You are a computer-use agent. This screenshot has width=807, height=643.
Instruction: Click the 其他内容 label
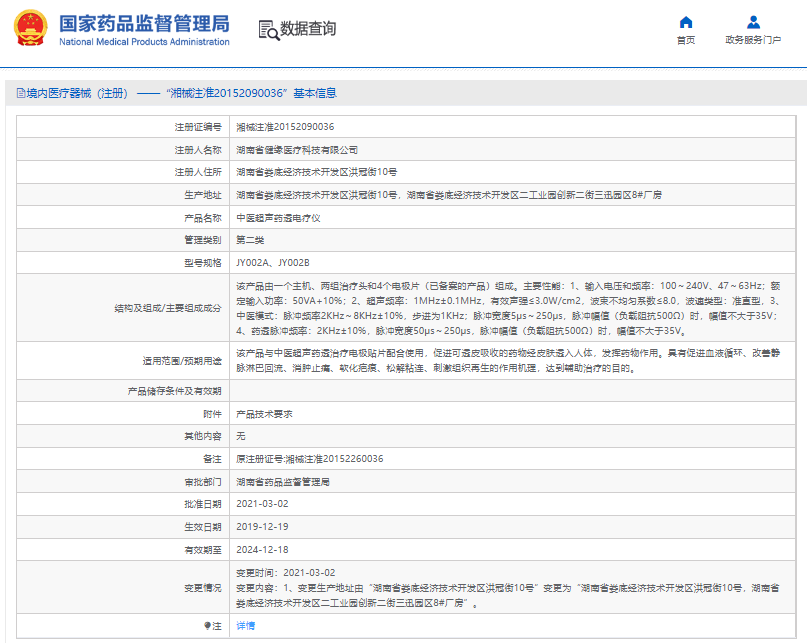click(203, 436)
